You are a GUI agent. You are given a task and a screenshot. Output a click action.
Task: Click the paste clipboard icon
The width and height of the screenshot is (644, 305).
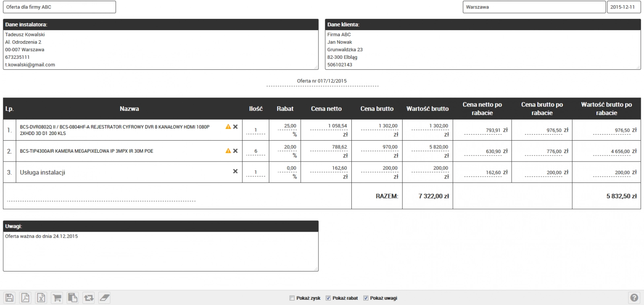[x=72, y=298]
